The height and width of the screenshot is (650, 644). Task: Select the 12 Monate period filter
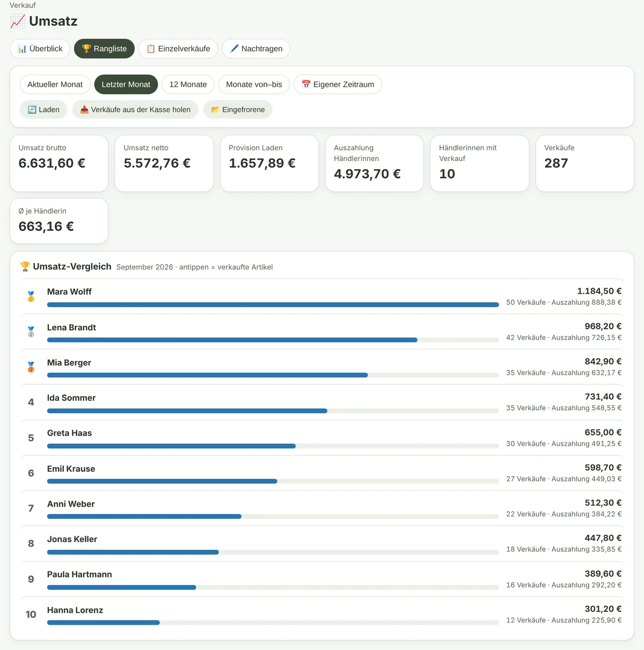click(x=188, y=84)
